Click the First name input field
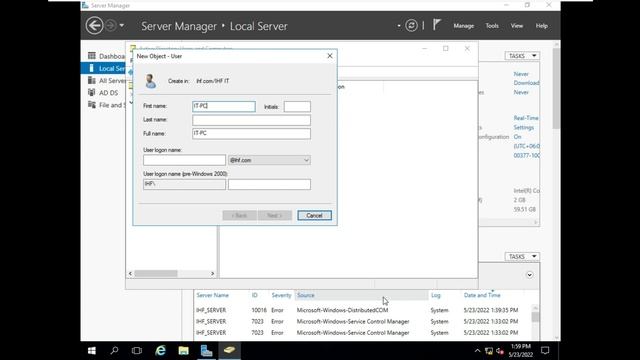The width and height of the screenshot is (640, 360). [224, 107]
